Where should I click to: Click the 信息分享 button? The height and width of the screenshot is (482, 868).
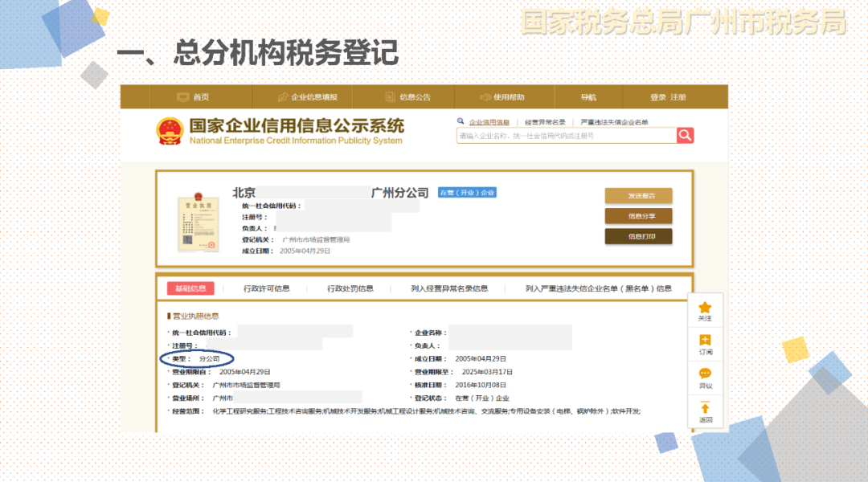(638, 216)
